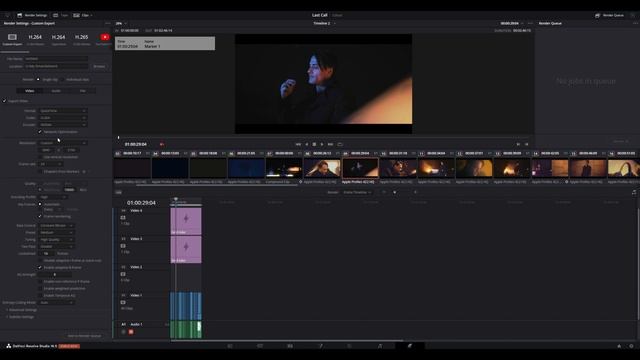
Task: Open the Preset dropdown showing Medium
Action: click(56, 232)
